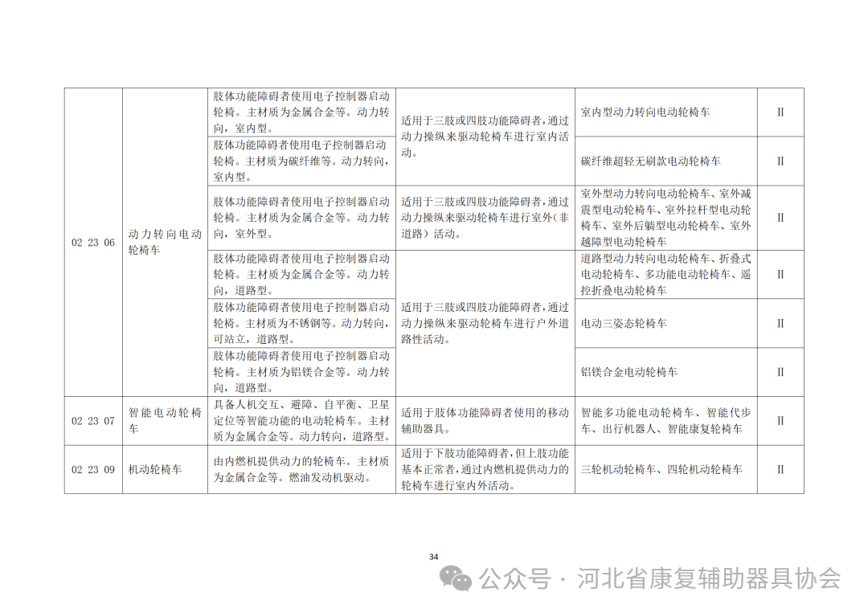This screenshot has width=868, height=613.
Task: Click the grade II in the top row
Action: click(779, 112)
